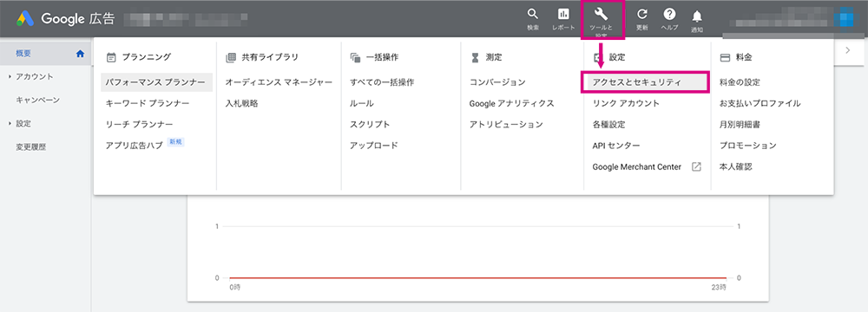868x312 pixels.
Task: Click the 新規 badge beside アプリ広告ハブ
Action: [x=175, y=141]
